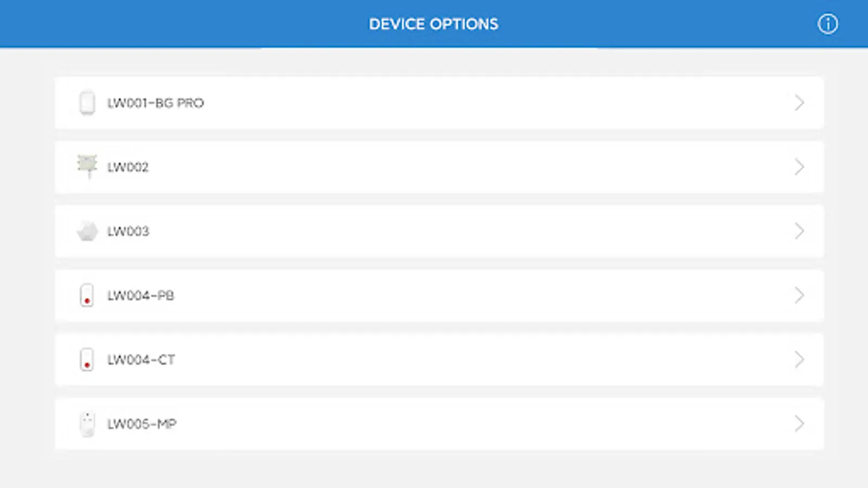Open the info icon in header
The image size is (868, 488).
827,24
